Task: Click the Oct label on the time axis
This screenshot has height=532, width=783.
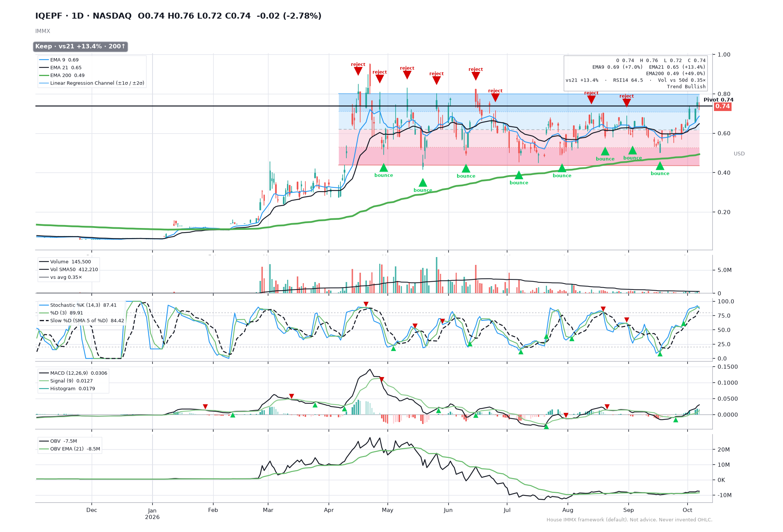Action: [687, 510]
